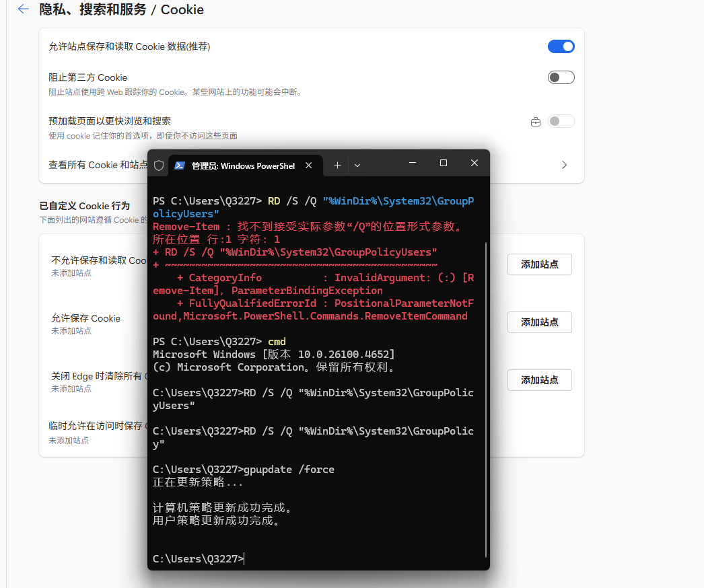Click 添加站点 for 关闭 Edge 时清除所有 Cookie
Viewport: 704px width, 588px height.
538,380
